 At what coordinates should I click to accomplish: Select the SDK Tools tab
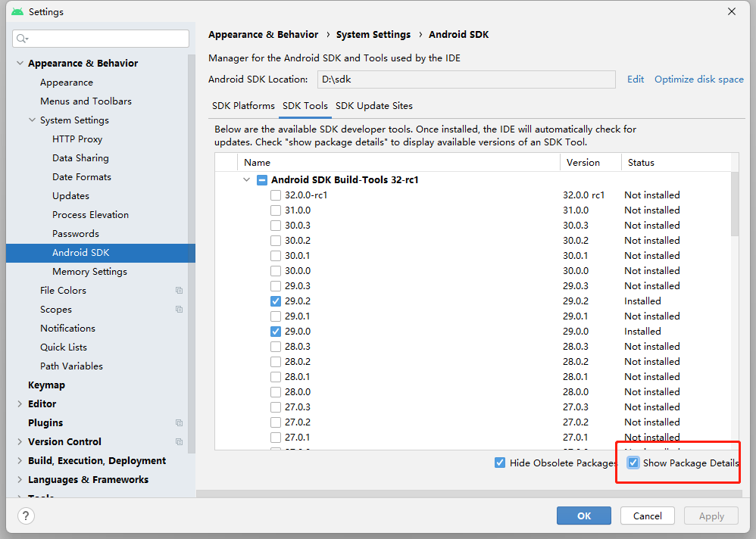[x=305, y=106]
